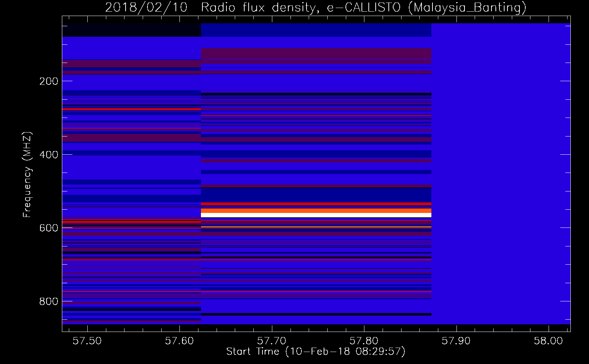Click the 600 frequency tick label
This screenshot has width=589, height=364.
point(49,228)
